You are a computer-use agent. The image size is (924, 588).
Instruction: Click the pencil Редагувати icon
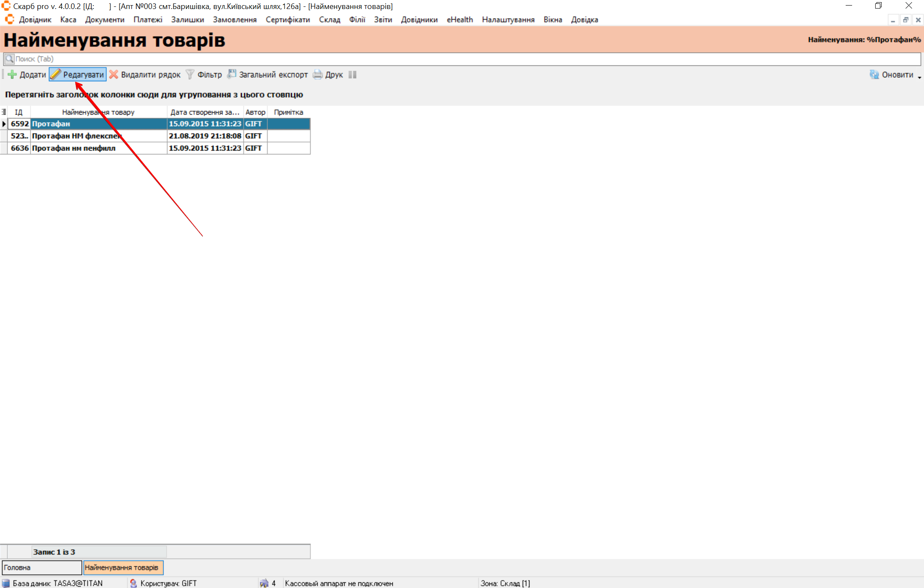56,74
